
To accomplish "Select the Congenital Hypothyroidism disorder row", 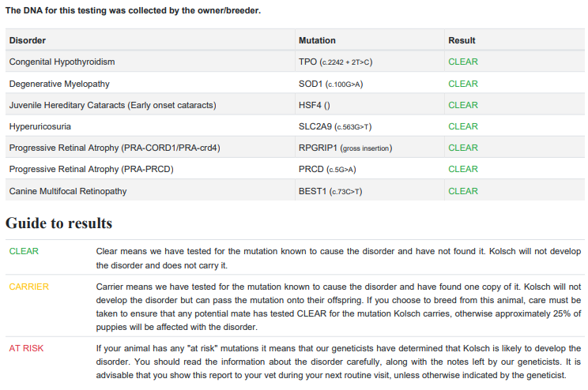I will pos(62,62).
